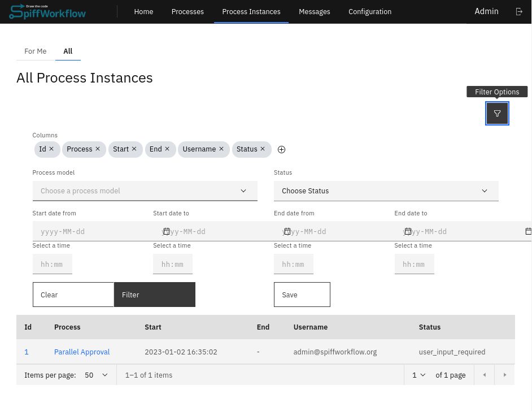
Task: Remove the Username column tag
Action: point(221,149)
